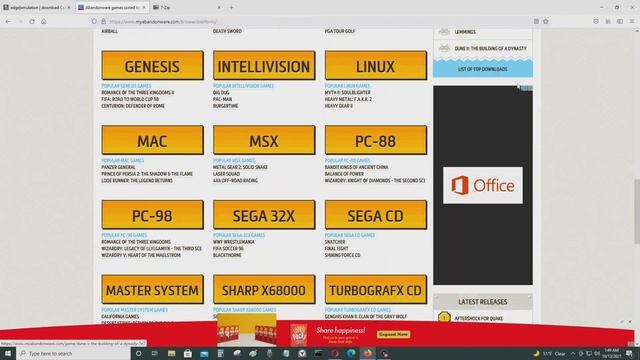The width and height of the screenshot is (640, 360).
Task: Switch to the 7-Zip tab
Action: tap(187, 7)
